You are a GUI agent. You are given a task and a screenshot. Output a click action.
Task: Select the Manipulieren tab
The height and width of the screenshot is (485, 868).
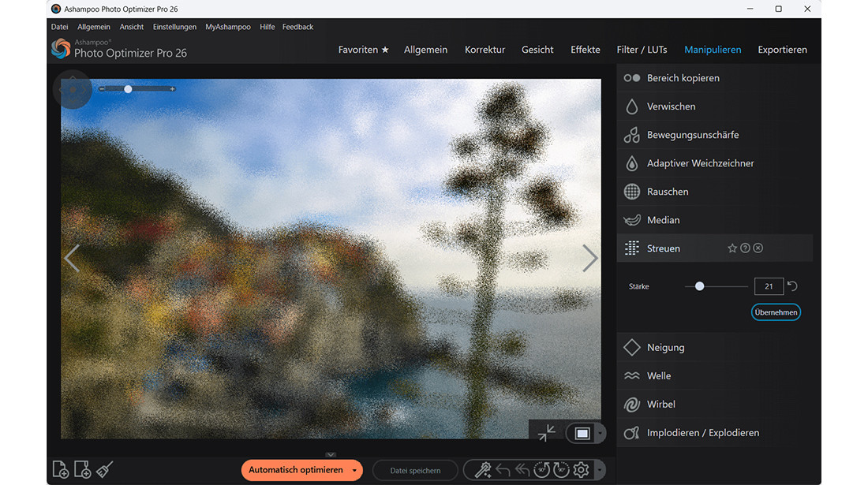713,50
